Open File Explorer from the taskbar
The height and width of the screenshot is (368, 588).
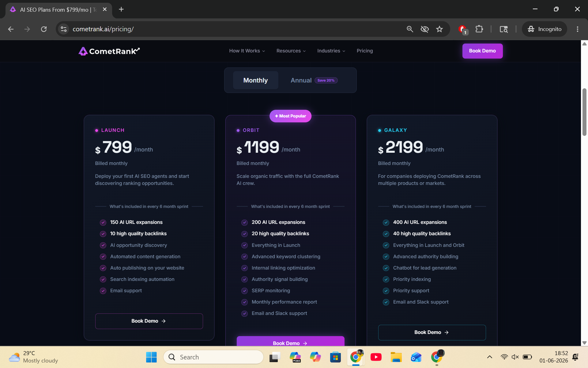coord(396,357)
